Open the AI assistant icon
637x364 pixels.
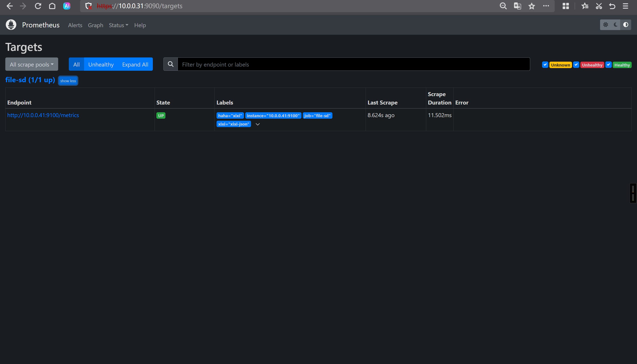[x=67, y=6]
